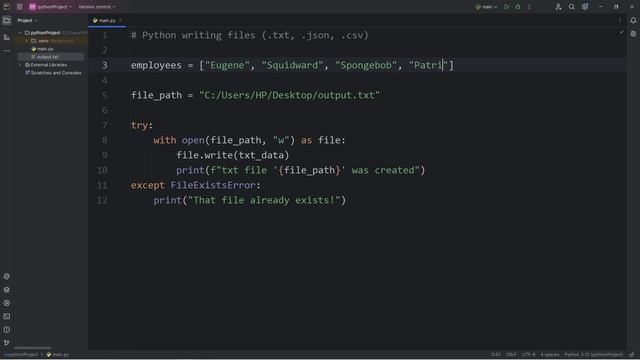Switch to the main.py editor tab
The image size is (640, 360).
(x=107, y=20)
